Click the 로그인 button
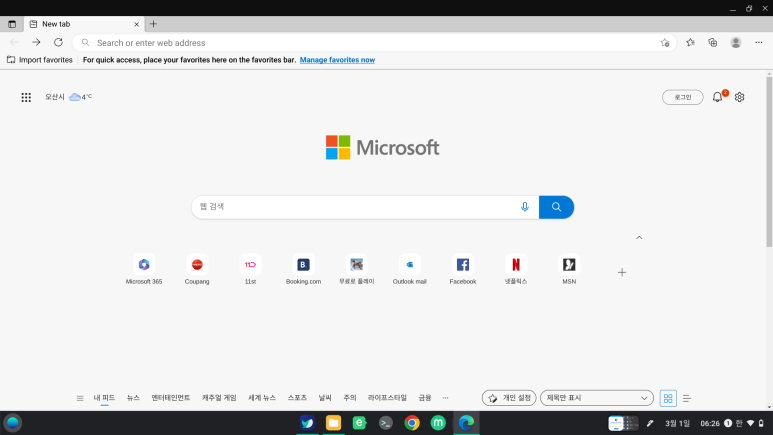 pyautogui.click(x=683, y=97)
